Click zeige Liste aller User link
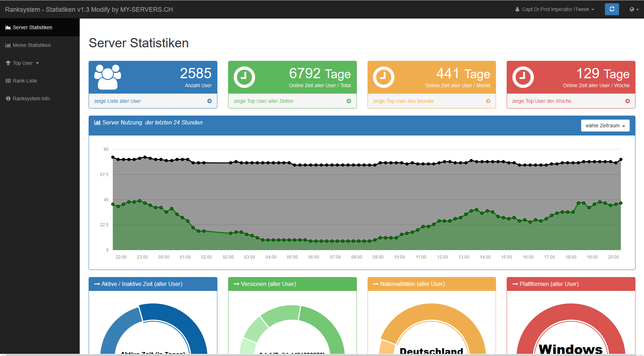The image size is (644, 356). click(117, 101)
